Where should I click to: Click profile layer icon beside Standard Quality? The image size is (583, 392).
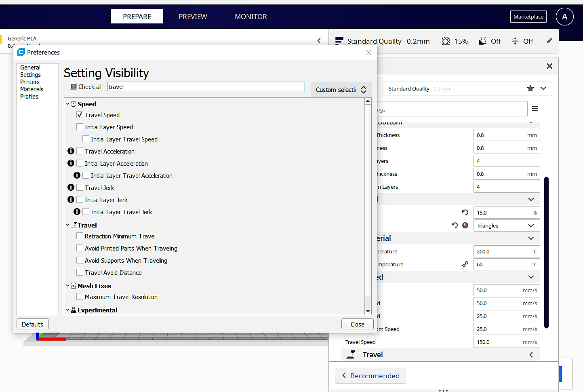click(x=339, y=41)
